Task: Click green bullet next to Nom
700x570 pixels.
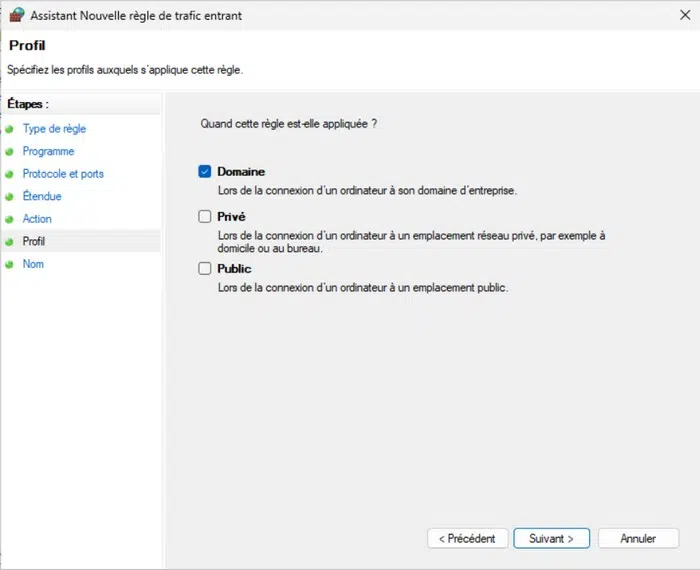Action: click(x=10, y=264)
